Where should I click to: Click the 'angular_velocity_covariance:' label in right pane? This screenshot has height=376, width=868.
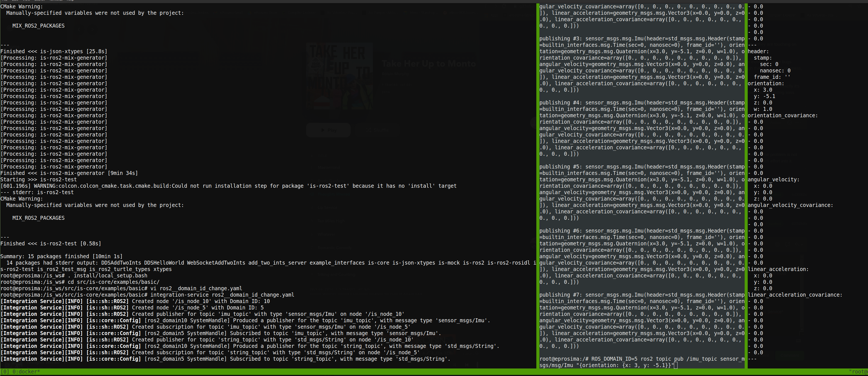click(x=790, y=205)
